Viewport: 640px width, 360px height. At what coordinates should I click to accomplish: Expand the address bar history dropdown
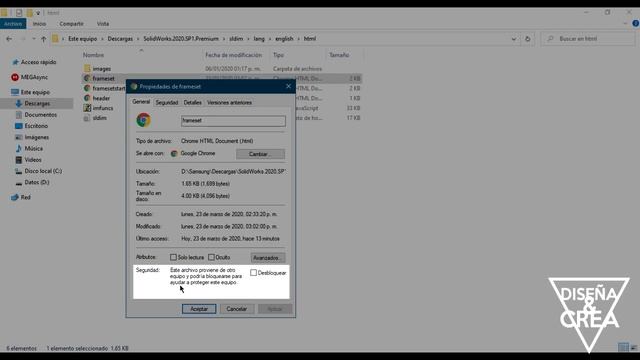point(513,39)
